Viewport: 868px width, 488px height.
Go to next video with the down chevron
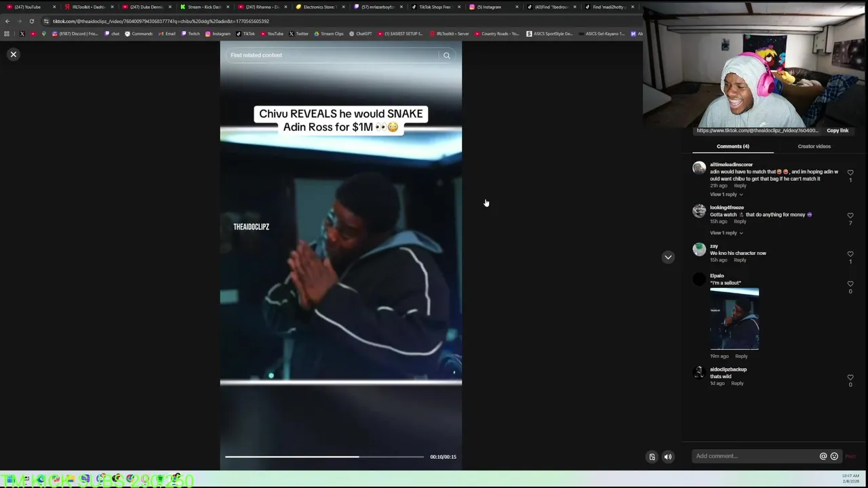click(668, 257)
